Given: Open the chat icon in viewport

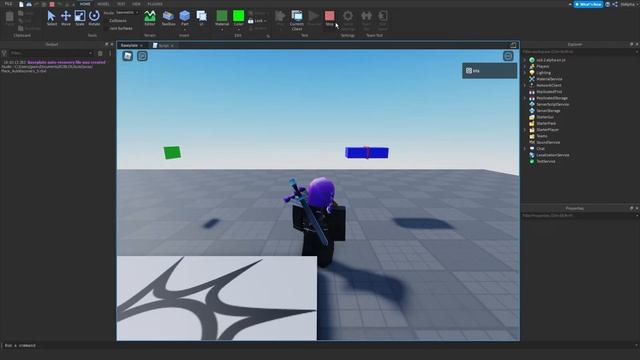Looking at the screenshot, I should click(x=142, y=56).
